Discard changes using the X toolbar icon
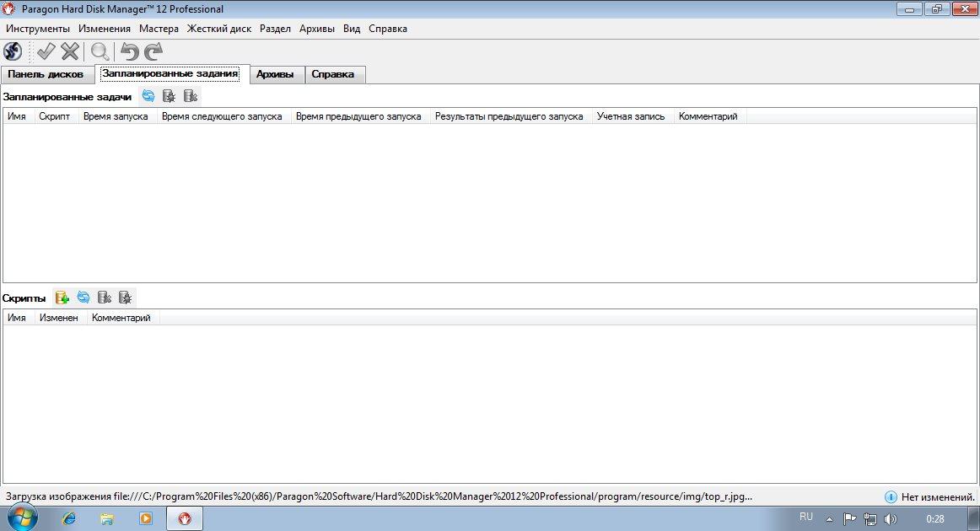The width and height of the screenshot is (980, 531). click(70, 51)
